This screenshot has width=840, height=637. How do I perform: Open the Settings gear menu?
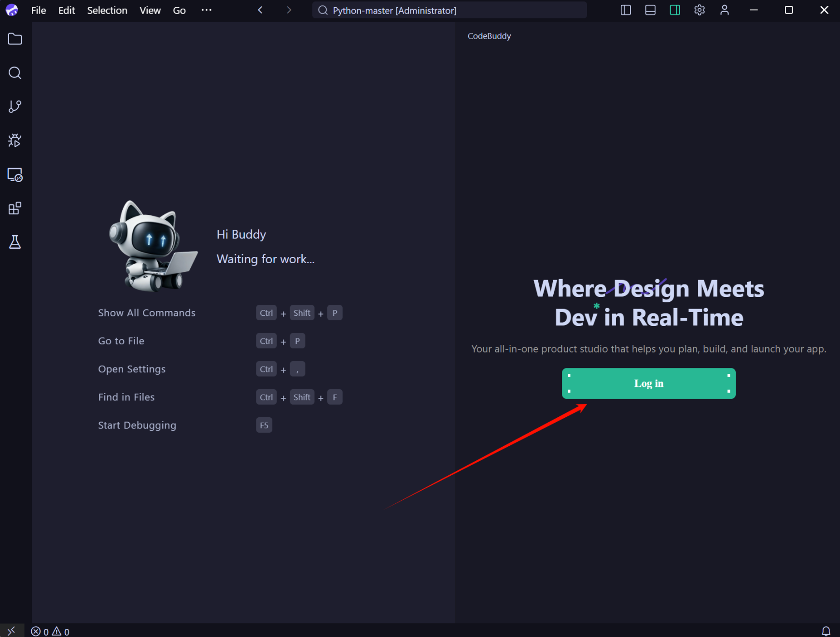pos(700,10)
